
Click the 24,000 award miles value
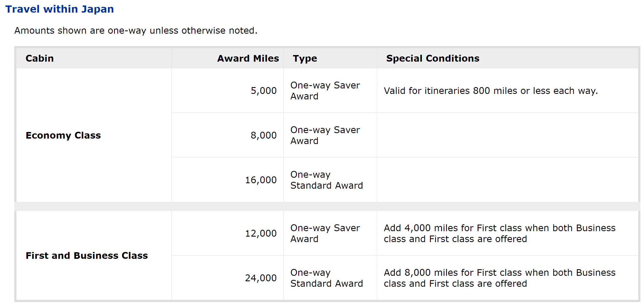click(x=261, y=278)
